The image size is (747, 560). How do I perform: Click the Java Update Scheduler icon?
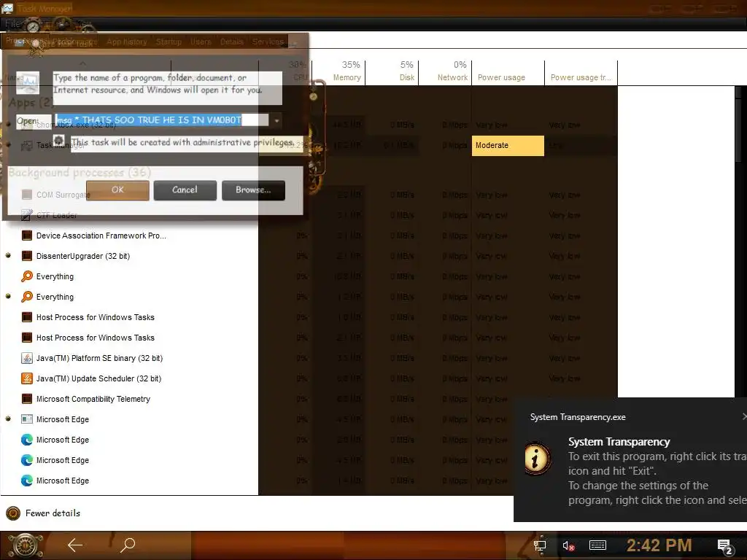(x=27, y=378)
